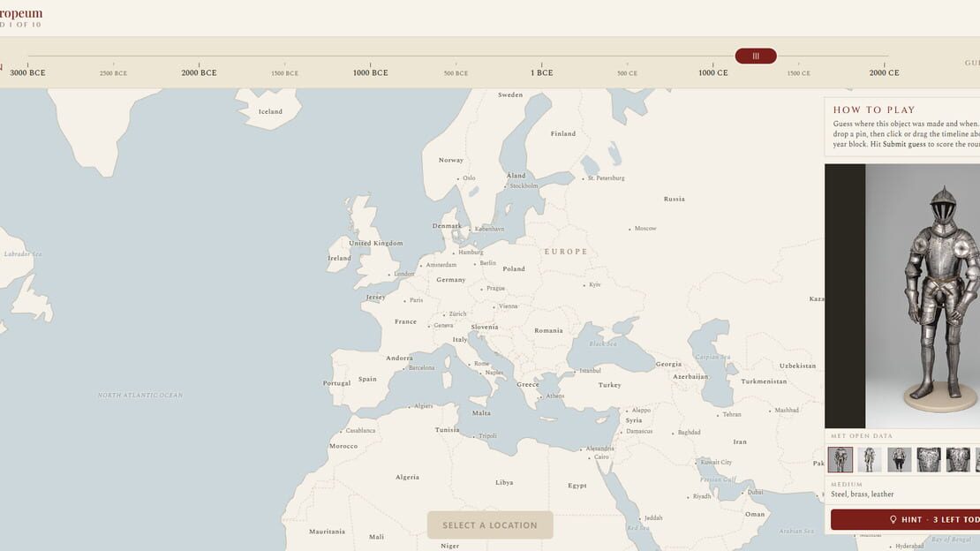Pick Spain on the map

[x=367, y=379]
